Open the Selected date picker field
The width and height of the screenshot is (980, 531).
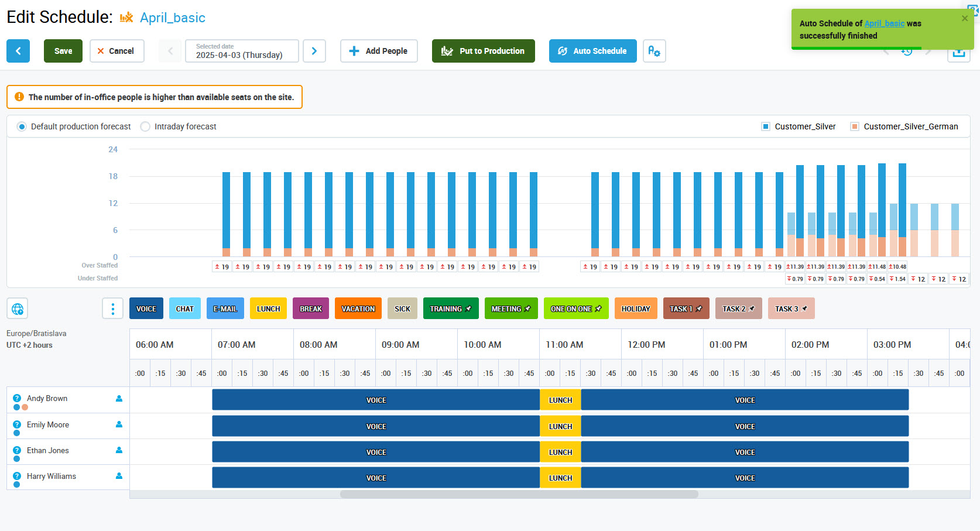(x=242, y=51)
